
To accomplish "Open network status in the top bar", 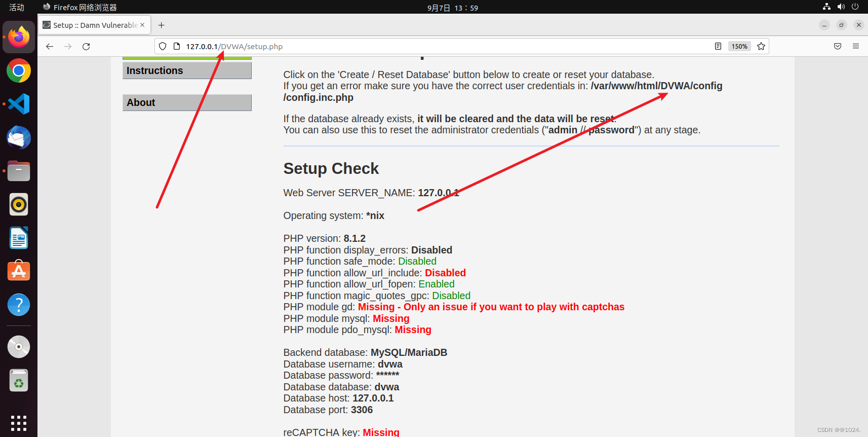I will click(826, 7).
